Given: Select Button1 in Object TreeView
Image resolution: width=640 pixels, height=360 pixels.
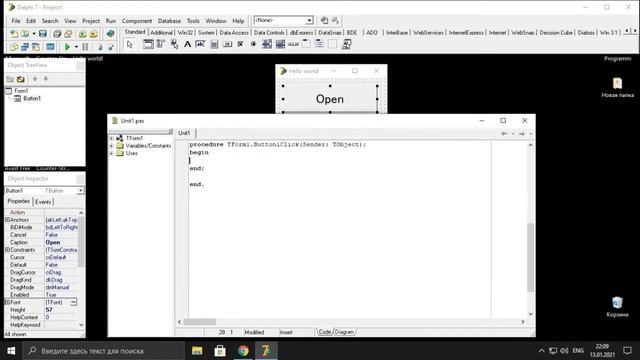Looking at the screenshot, I should point(32,98).
